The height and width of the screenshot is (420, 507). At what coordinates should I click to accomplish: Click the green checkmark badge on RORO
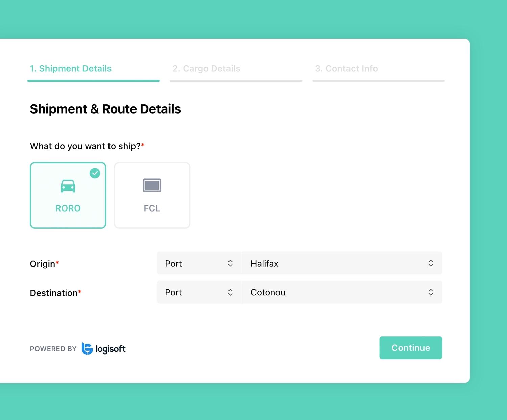(x=95, y=173)
